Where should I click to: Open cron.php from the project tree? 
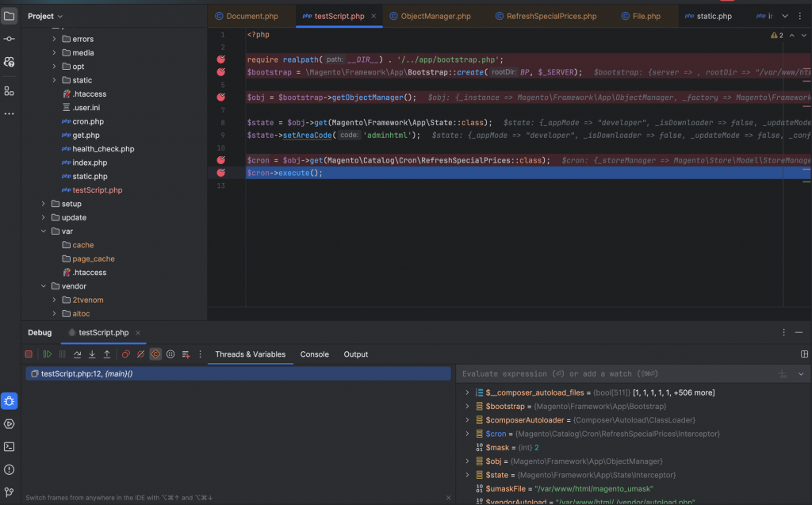(87, 121)
